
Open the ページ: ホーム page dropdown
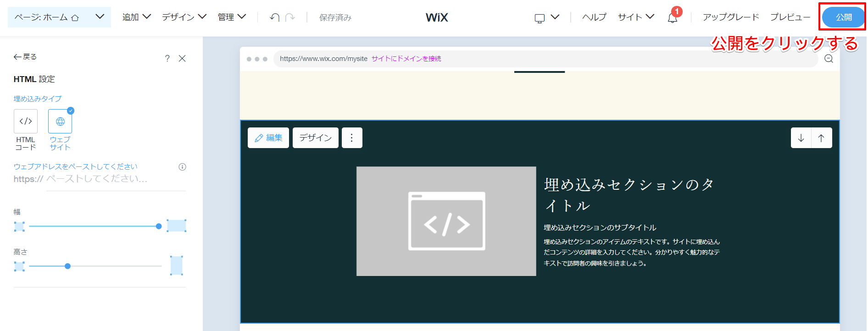59,17
